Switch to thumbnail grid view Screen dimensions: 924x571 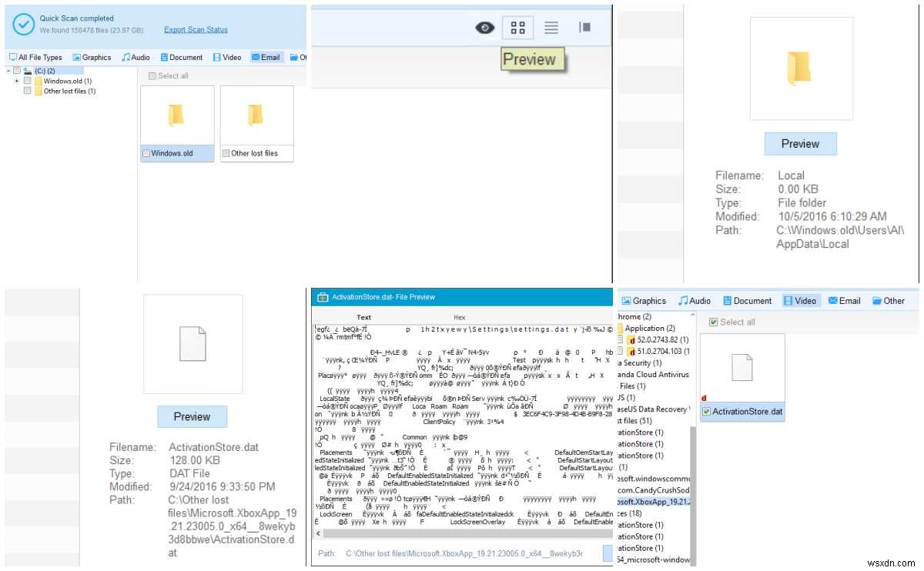pos(517,26)
